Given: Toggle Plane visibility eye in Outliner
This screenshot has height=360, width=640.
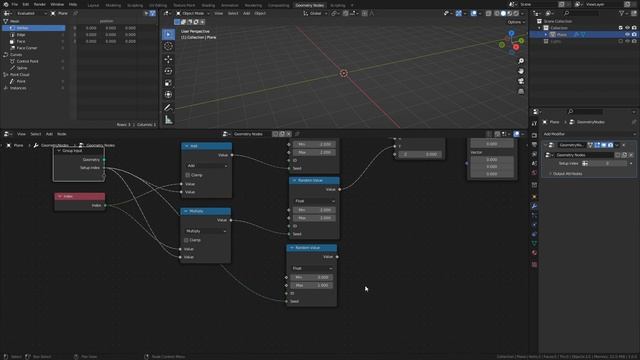Looking at the screenshot, I should [x=627, y=35].
